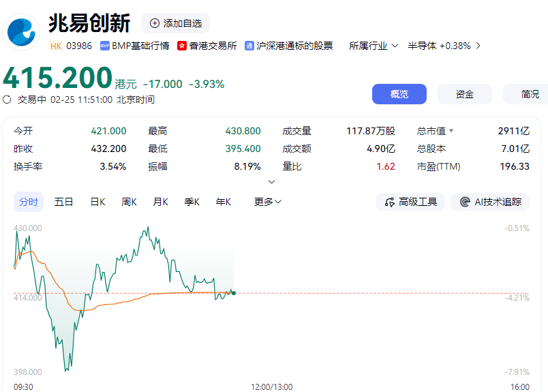Select the 五日 chart tab
Viewport: 548px width, 392px height.
[x=63, y=202]
